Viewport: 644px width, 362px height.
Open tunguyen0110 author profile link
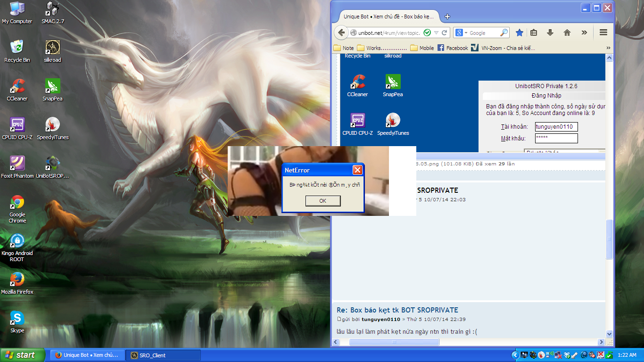tap(380, 319)
